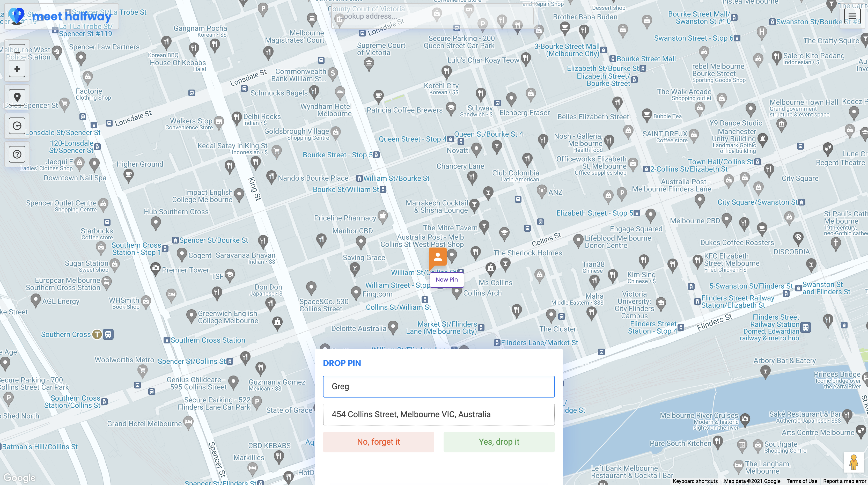Click the Southern Cross train station icon
This screenshot has width=868, height=485.
click(x=108, y=334)
